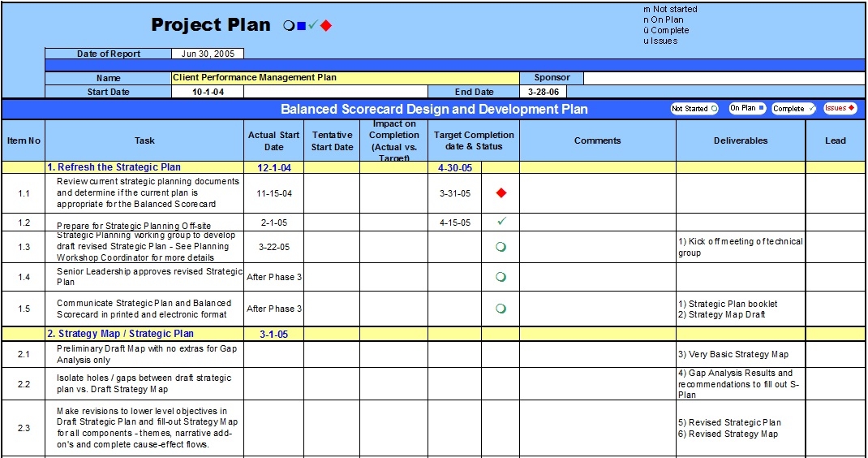Click the Complete legend button

coord(793,109)
